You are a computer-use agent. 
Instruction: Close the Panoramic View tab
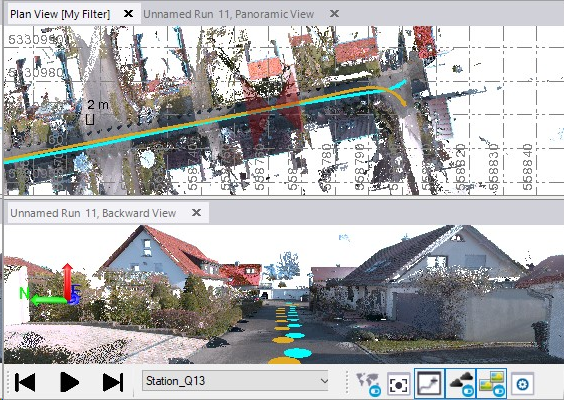click(x=335, y=14)
